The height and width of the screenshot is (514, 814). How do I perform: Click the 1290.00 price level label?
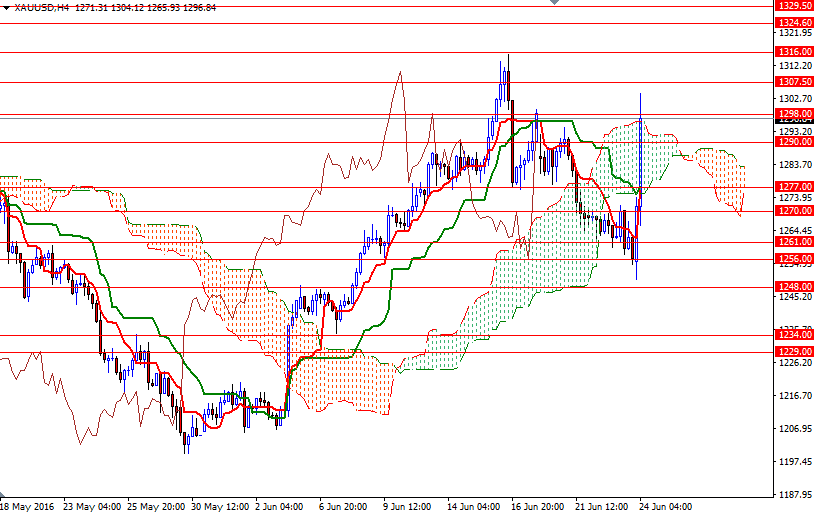click(793, 142)
